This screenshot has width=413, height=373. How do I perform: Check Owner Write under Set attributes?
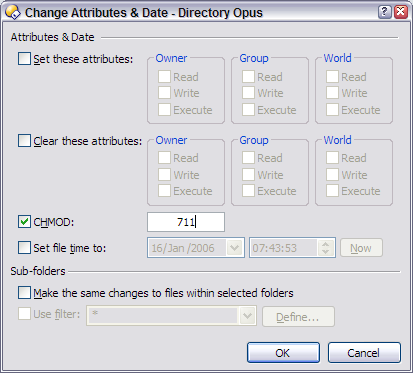[164, 93]
